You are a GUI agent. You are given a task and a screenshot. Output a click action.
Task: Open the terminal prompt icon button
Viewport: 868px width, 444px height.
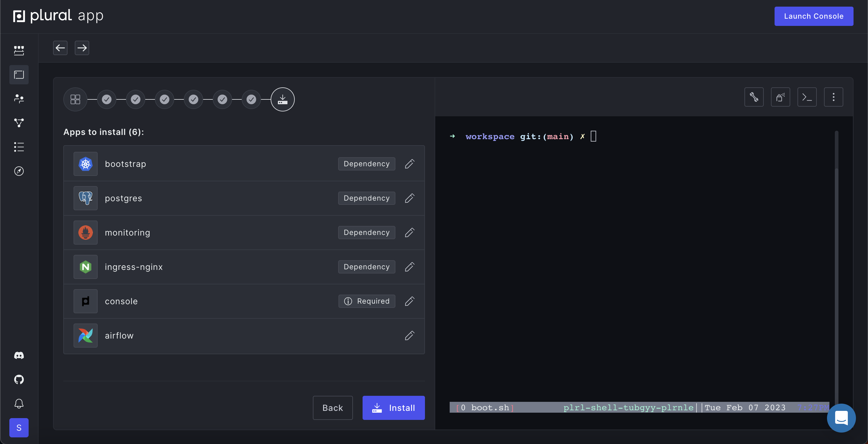[x=807, y=97]
